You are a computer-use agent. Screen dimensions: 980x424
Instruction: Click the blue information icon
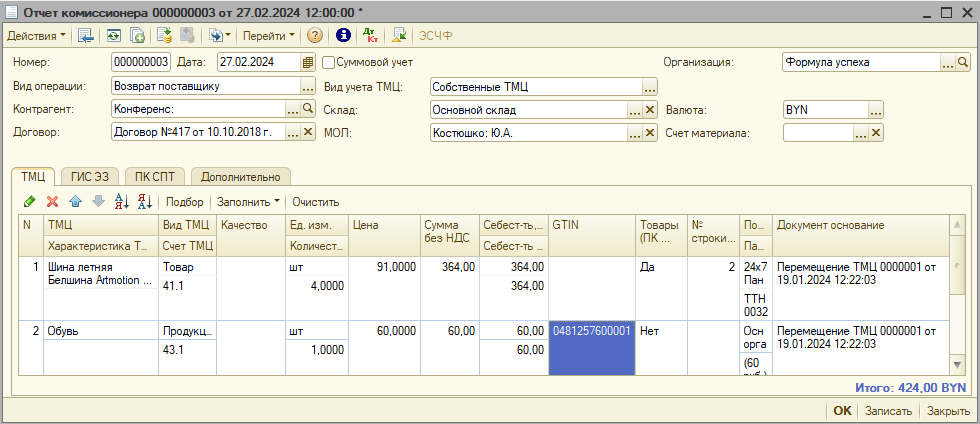pos(342,35)
